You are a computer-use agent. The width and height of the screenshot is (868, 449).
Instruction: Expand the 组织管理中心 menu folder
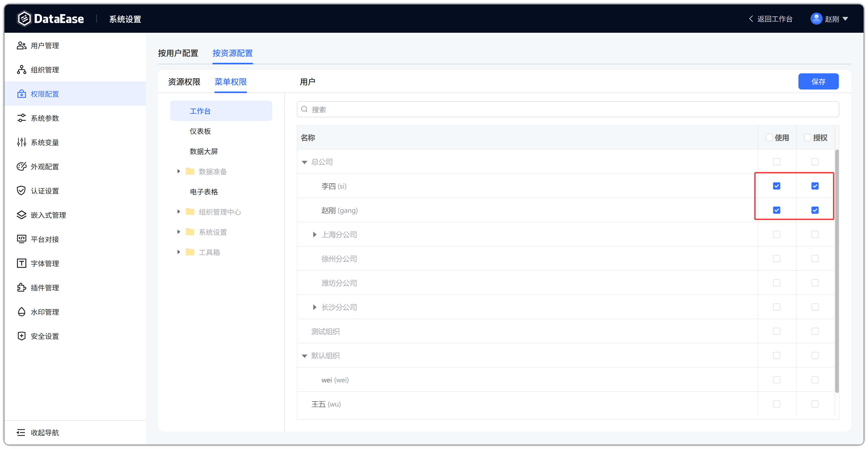pyautogui.click(x=179, y=212)
